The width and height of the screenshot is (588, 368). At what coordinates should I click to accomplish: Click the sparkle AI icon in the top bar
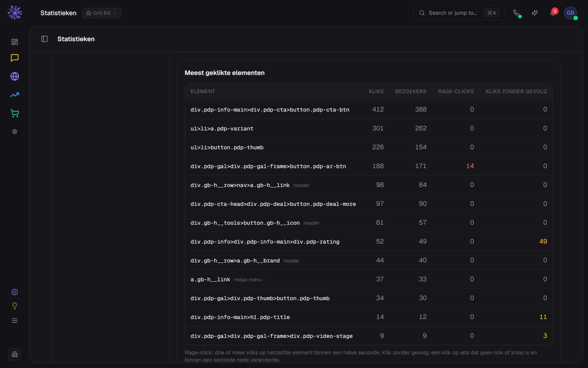tap(535, 13)
